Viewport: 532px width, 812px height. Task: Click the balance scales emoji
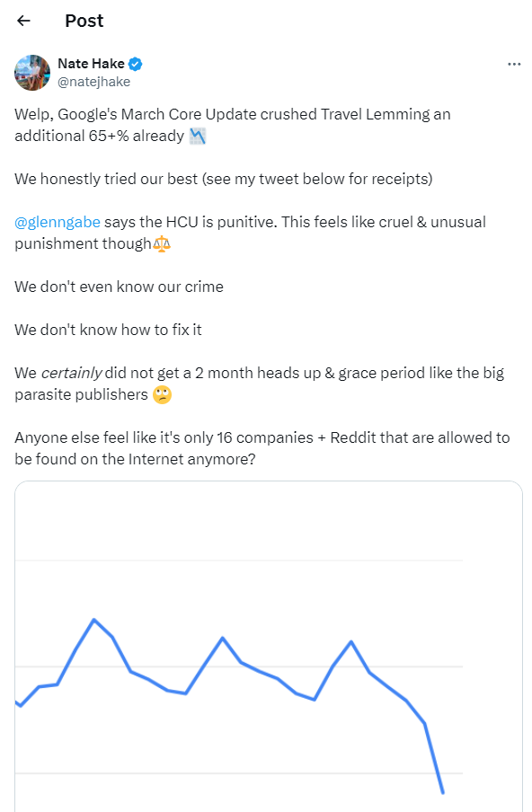click(162, 243)
